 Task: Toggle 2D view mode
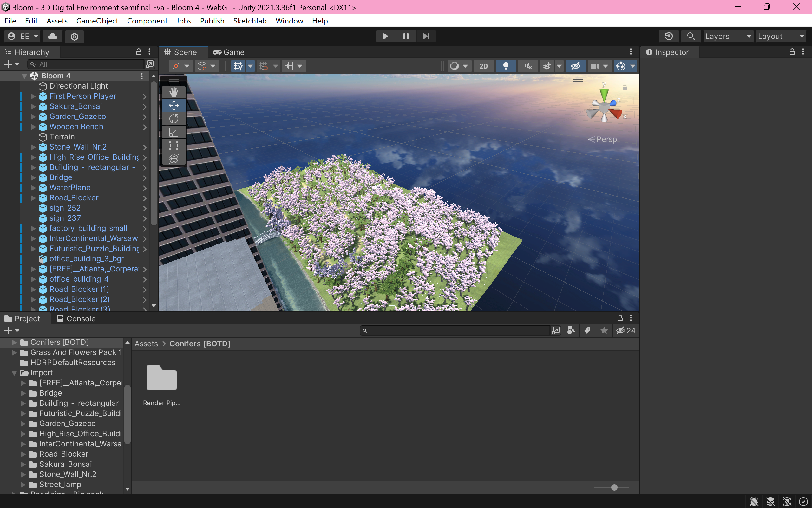tap(483, 66)
